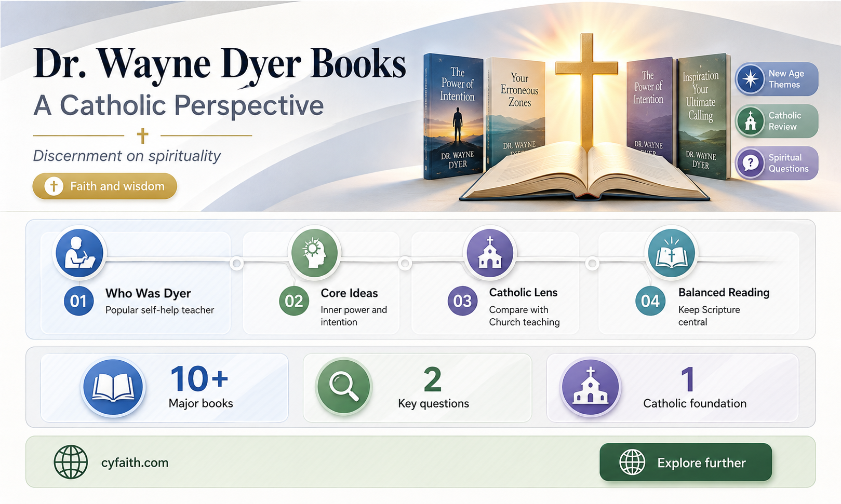Click the Who Was Dyer heading

(x=148, y=293)
